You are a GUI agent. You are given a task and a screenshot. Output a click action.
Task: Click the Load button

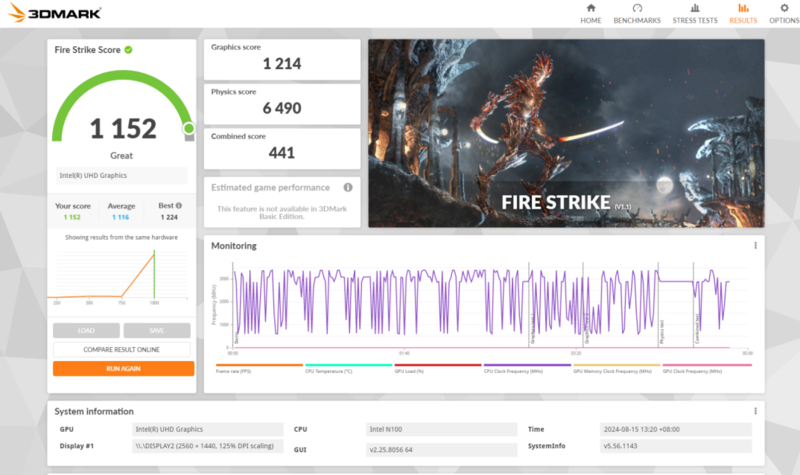pos(86,330)
